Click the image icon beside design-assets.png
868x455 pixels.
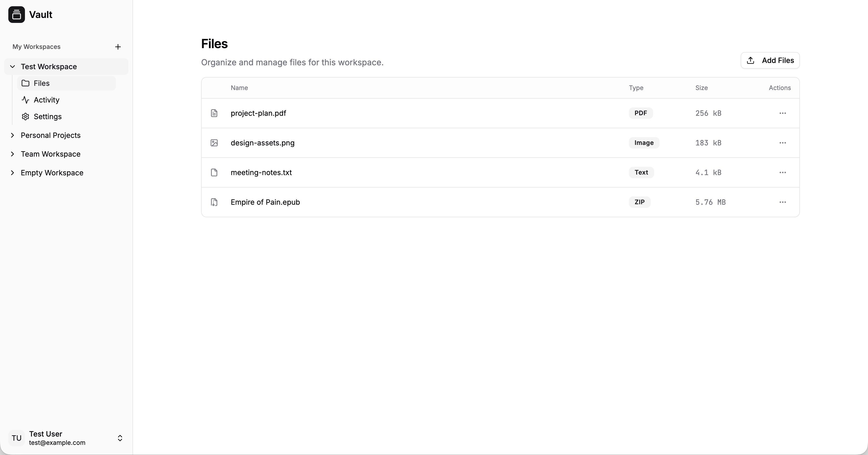[214, 143]
